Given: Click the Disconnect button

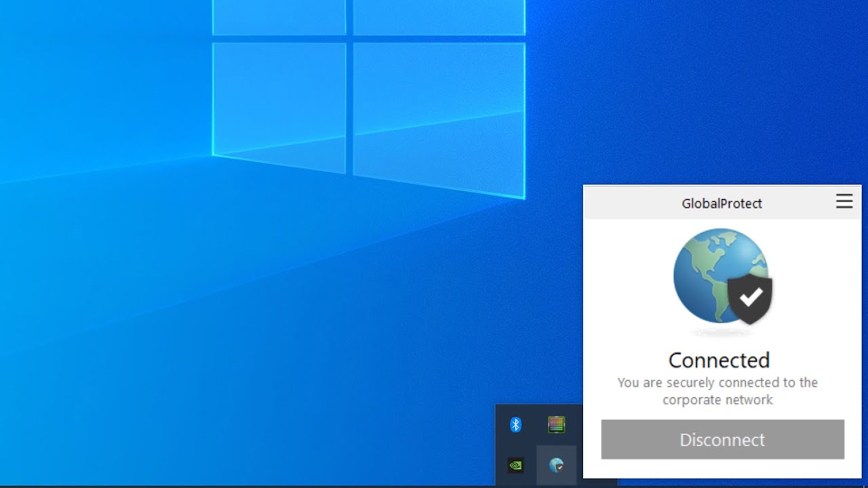Looking at the screenshot, I should tap(723, 439).
